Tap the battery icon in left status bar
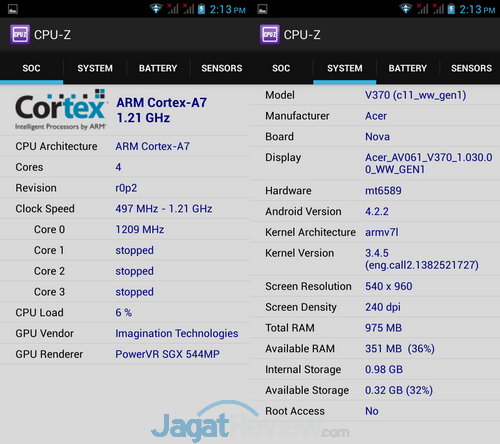The image size is (500, 444). [201, 9]
